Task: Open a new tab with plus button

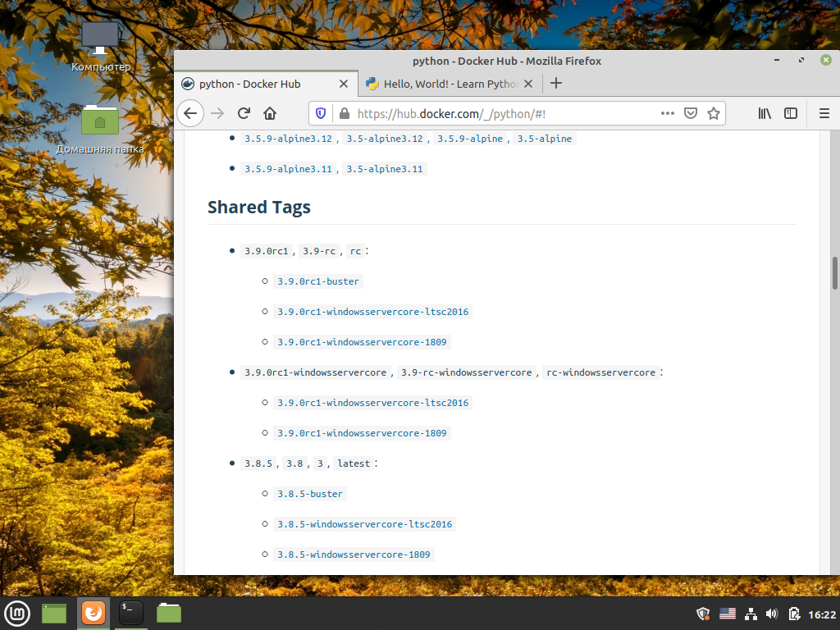Action: coord(556,83)
